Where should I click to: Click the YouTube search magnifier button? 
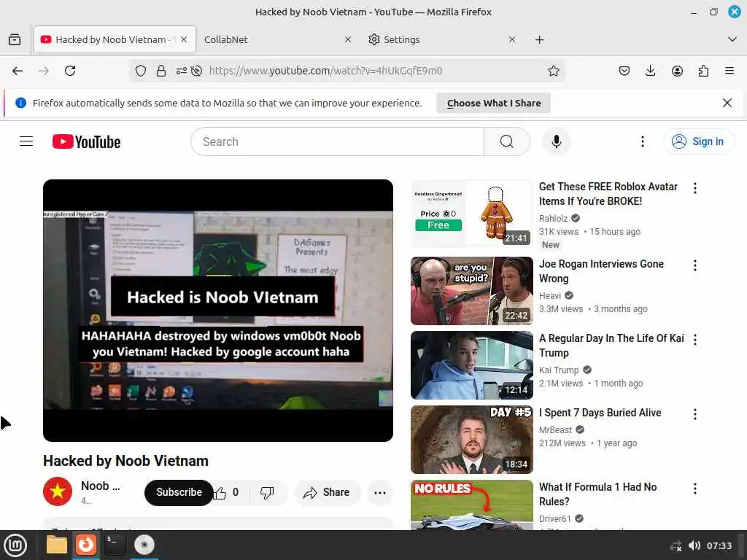(x=507, y=141)
